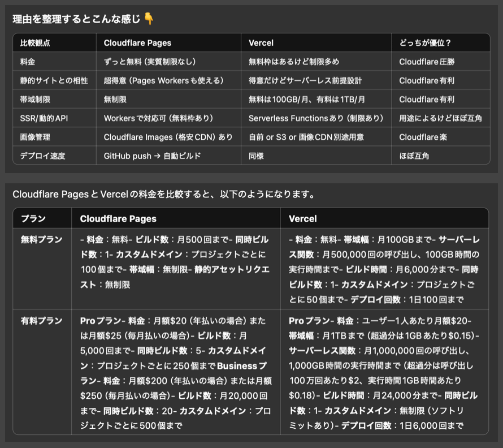Click the 理由を整理するとこんな感じ heading text

pos(76,19)
